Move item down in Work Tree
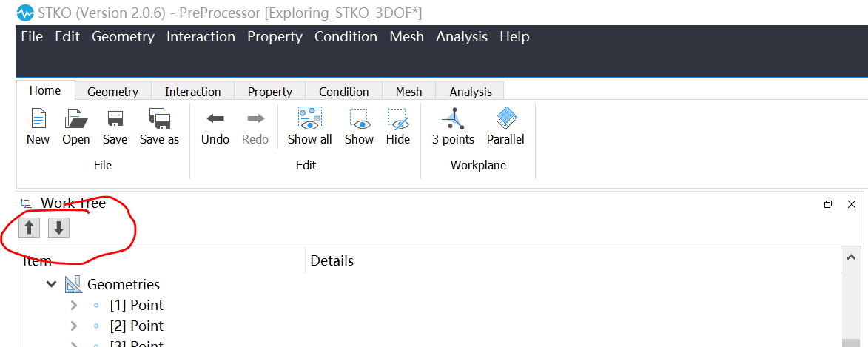This screenshot has width=868, height=347. [58, 227]
